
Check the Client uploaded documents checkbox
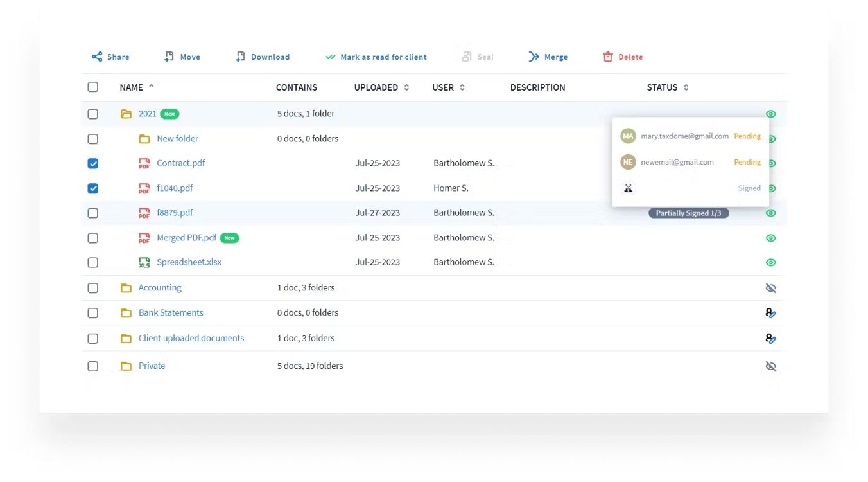pos(93,338)
